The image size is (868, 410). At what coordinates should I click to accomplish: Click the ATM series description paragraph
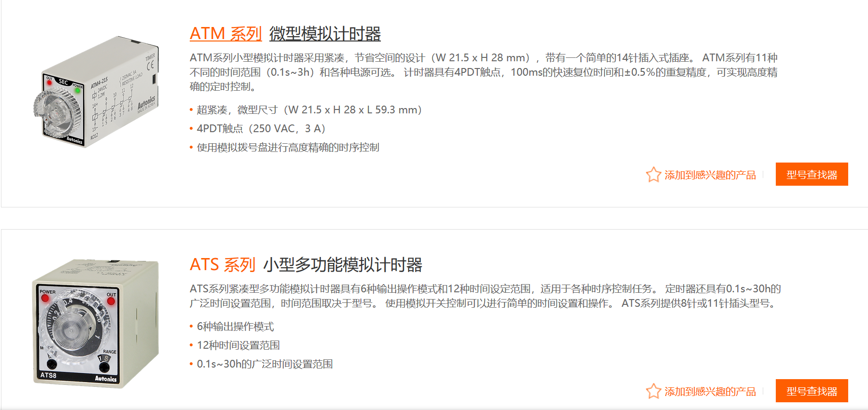pyautogui.click(x=483, y=72)
